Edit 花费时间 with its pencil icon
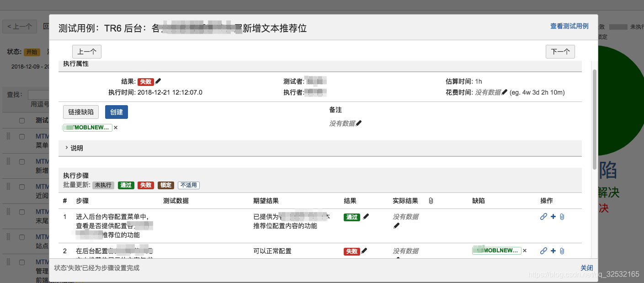The image size is (644, 283). point(505,92)
